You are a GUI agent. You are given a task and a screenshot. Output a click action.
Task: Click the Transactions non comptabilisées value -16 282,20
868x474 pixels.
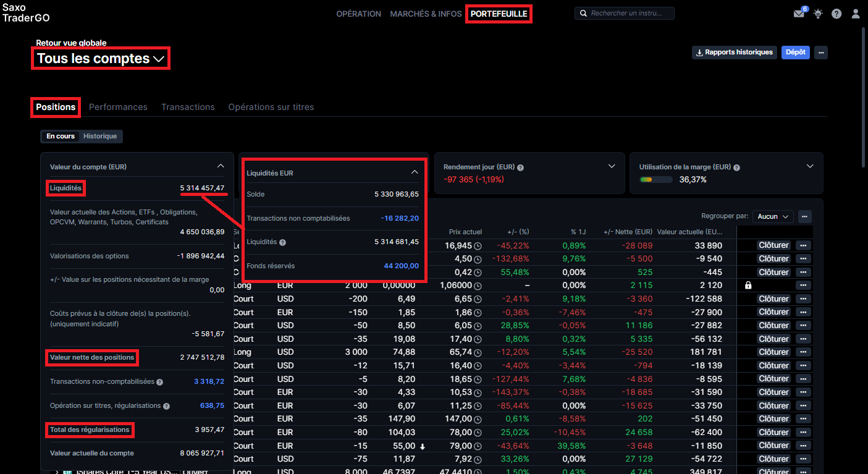[400, 218]
